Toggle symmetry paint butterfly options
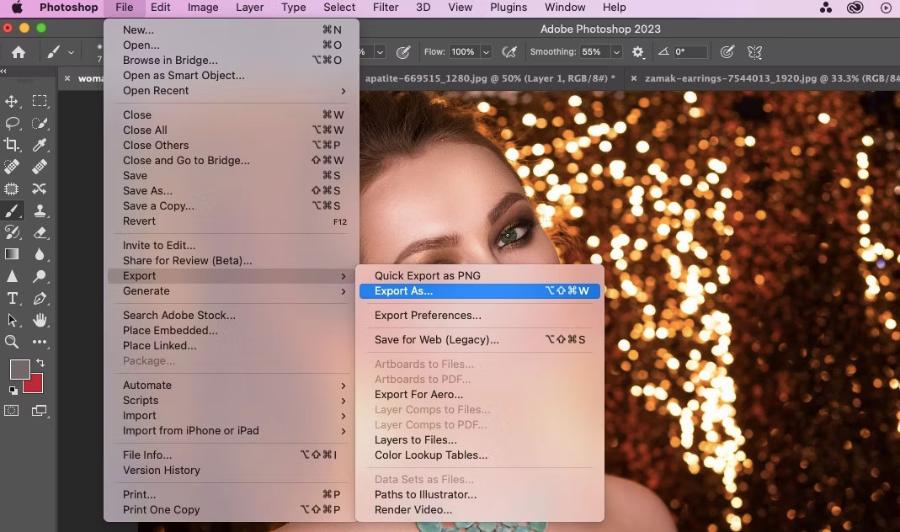The width and height of the screenshot is (900, 532). point(755,52)
